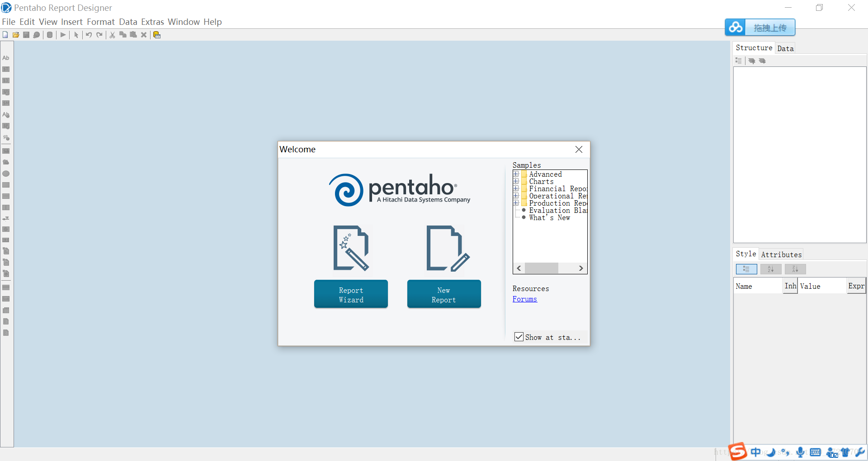Expand the Charts samples folder
The width and height of the screenshot is (868, 461).
point(516,181)
